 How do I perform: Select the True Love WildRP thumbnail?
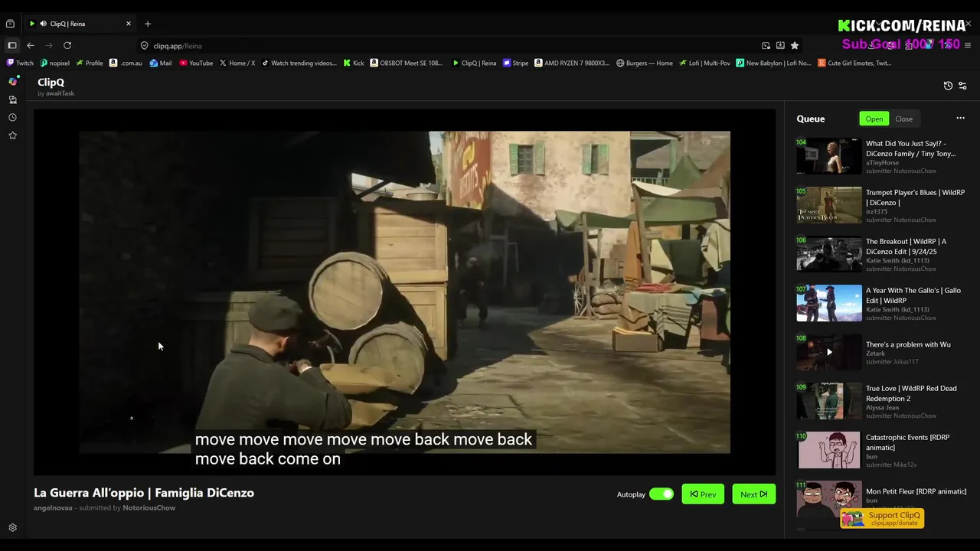(828, 401)
